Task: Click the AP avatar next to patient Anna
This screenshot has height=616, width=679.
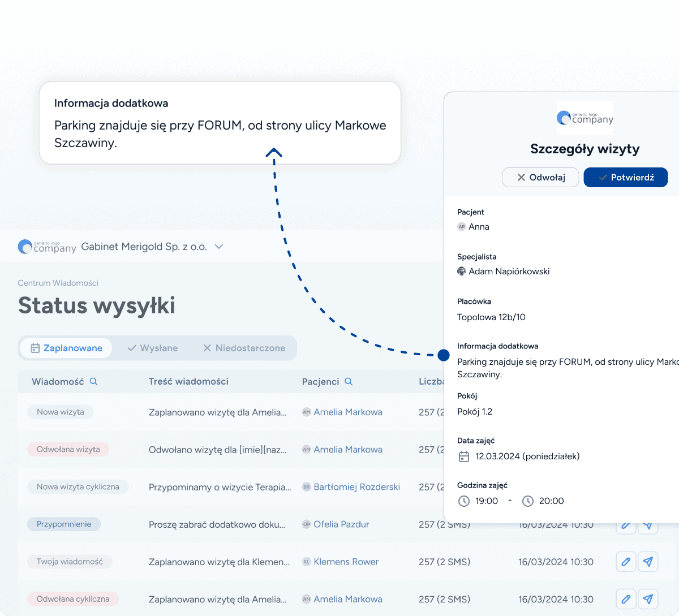Action: 462,226
